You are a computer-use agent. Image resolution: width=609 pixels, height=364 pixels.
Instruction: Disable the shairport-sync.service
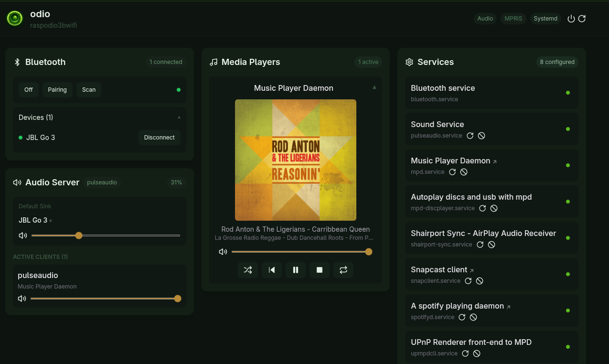point(491,245)
